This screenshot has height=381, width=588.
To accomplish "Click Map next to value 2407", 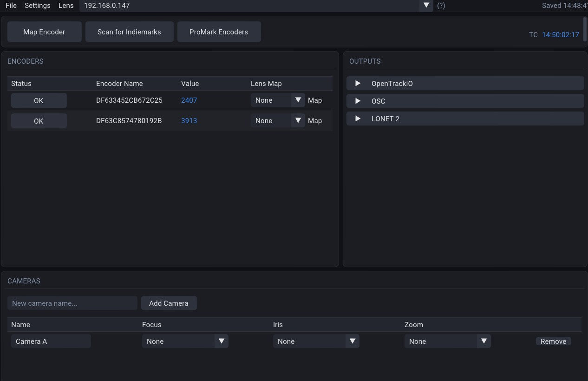I will tap(315, 100).
